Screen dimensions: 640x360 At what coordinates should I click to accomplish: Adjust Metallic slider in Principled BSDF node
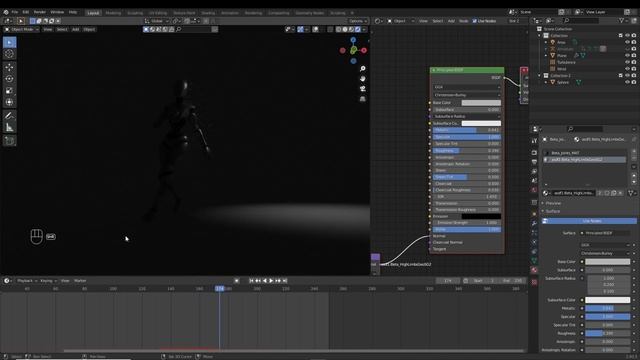(x=467, y=130)
